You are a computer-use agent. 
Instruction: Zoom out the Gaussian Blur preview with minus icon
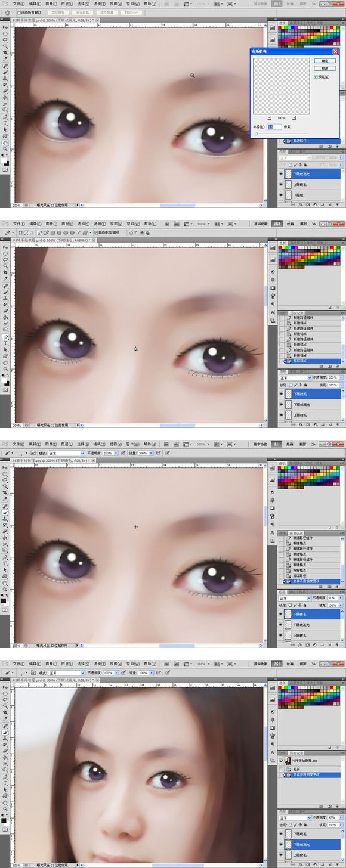point(269,118)
